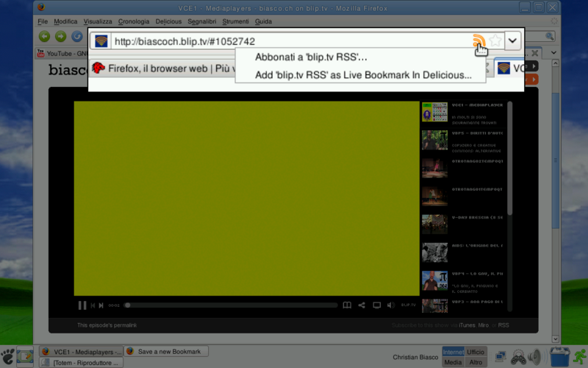The width and height of the screenshot is (588, 368).
Task: Click the playlist scrollbar in player
Action: tap(509, 158)
